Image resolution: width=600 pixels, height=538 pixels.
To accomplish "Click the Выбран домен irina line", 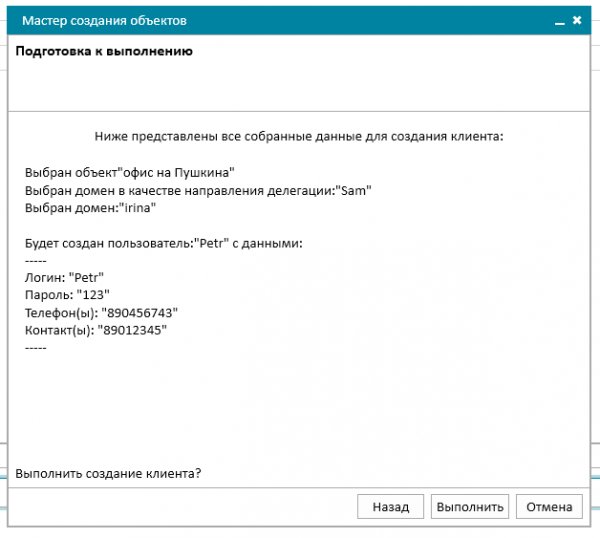I will [x=90, y=208].
